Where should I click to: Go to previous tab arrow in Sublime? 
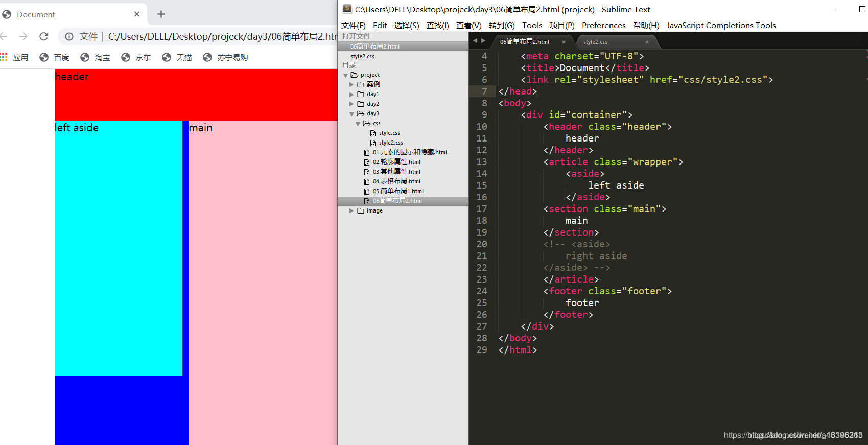point(475,41)
